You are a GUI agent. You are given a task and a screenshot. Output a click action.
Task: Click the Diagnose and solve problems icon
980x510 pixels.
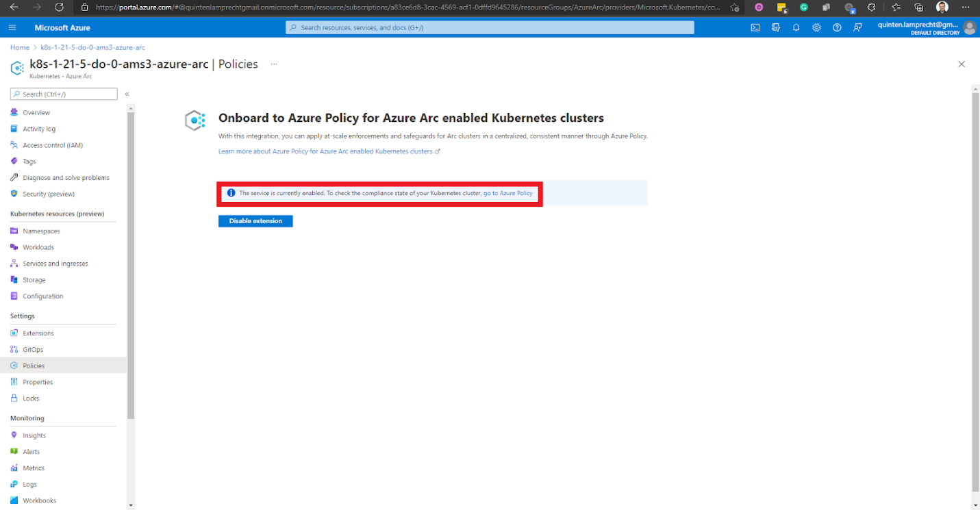pyautogui.click(x=14, y=177)
